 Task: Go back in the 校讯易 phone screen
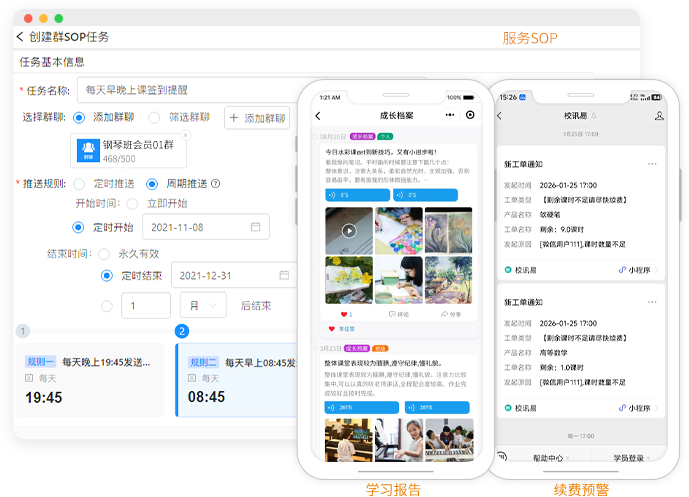pos(499,116)
